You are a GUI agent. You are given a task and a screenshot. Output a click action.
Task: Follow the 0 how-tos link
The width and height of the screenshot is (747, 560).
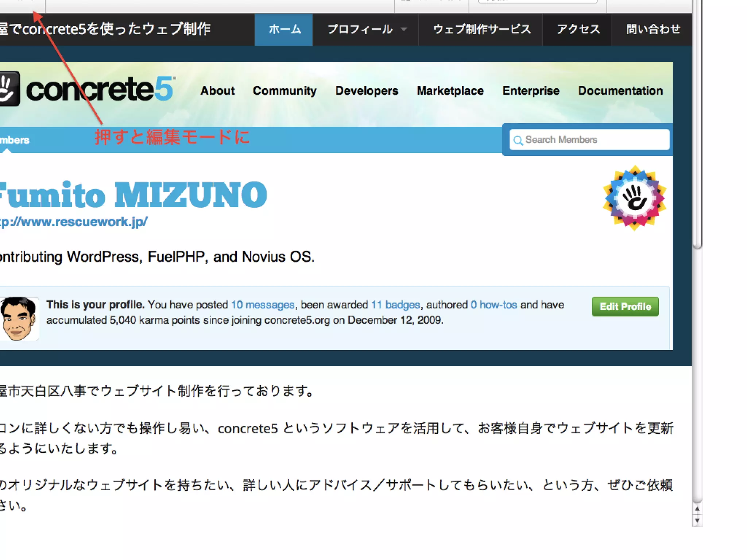pos(494,305)
